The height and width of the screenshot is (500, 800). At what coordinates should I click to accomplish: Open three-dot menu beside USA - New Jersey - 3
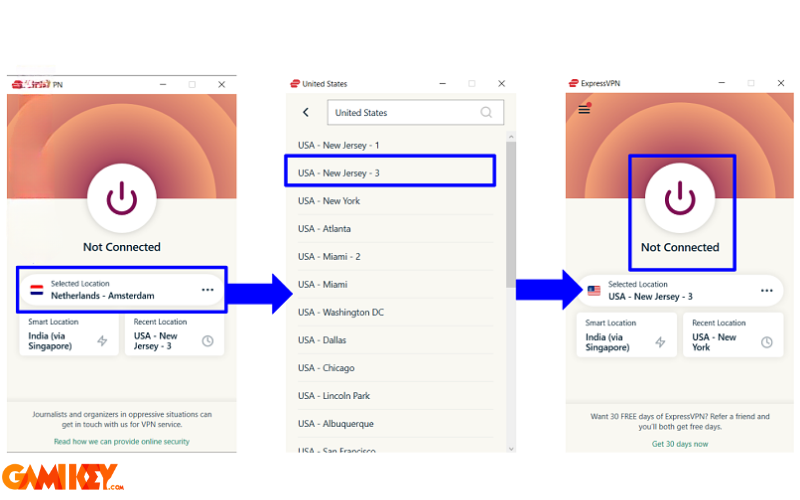coord(766,291)
